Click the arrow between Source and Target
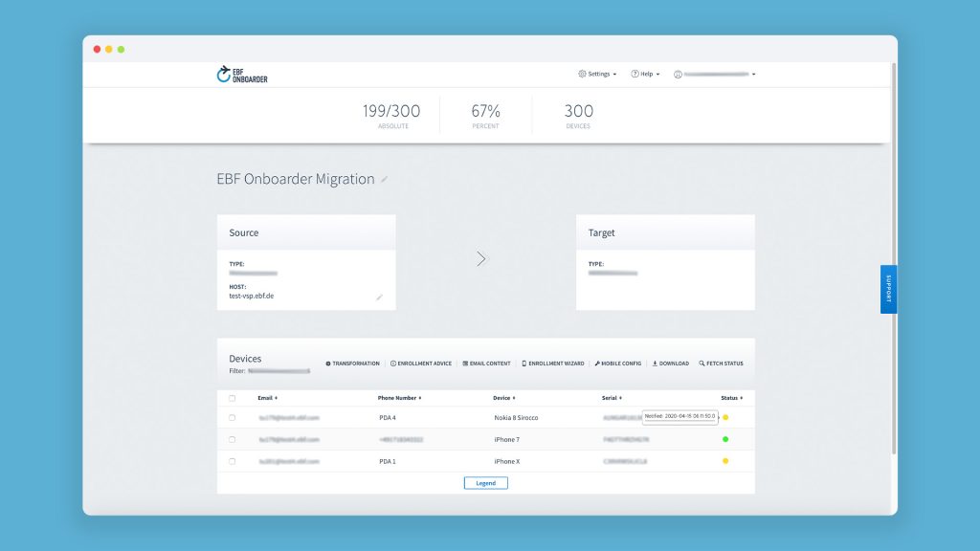 (x=480, y=258)
